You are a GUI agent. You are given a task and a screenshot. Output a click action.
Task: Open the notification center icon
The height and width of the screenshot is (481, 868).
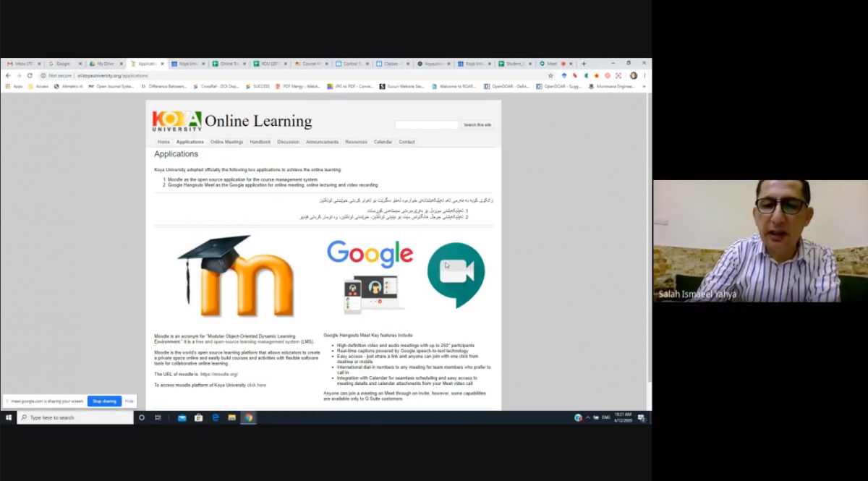coord(642,417)
